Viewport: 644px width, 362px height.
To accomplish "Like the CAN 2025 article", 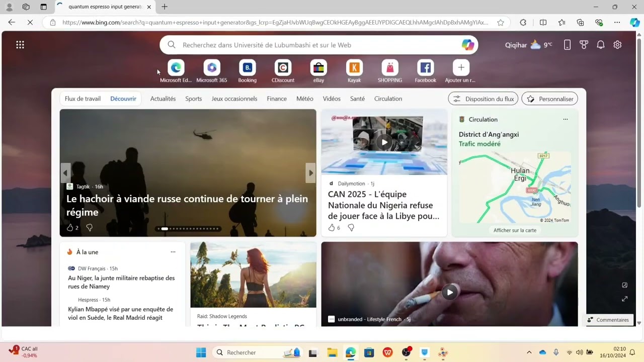I will pyautogui.click(x=332, y=228).
